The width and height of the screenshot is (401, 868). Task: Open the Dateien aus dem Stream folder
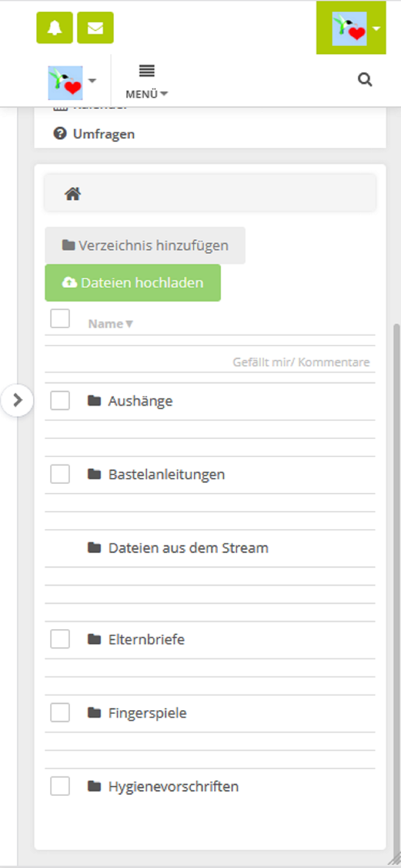(188, 548)
